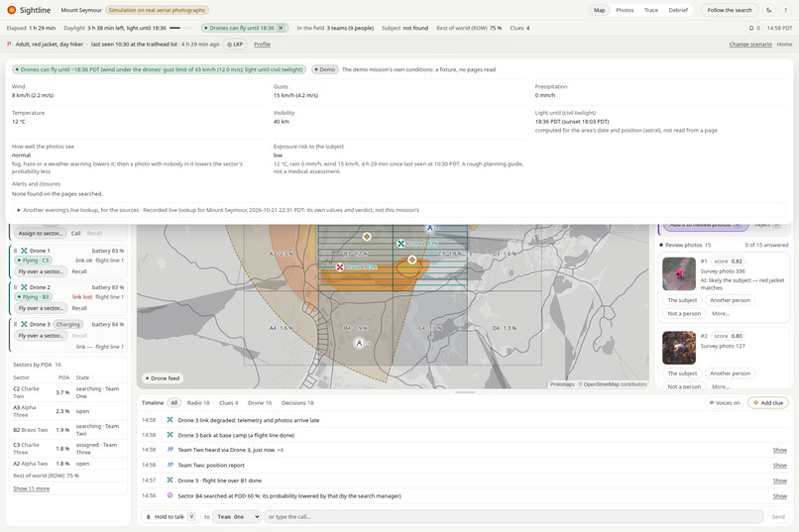Grab the Drone 1 card drag handle
The width and height of the screenshot is (799, 532).
tap(15, 251)
